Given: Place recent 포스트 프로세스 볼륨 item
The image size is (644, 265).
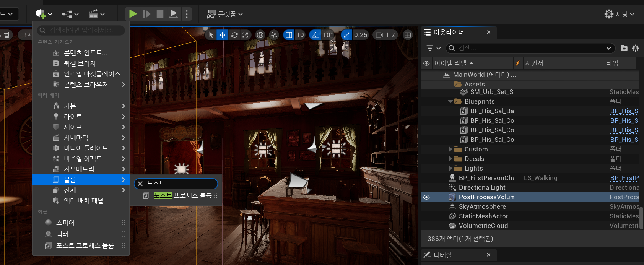Looking at the screenshot, I should [x=81, y=245].
